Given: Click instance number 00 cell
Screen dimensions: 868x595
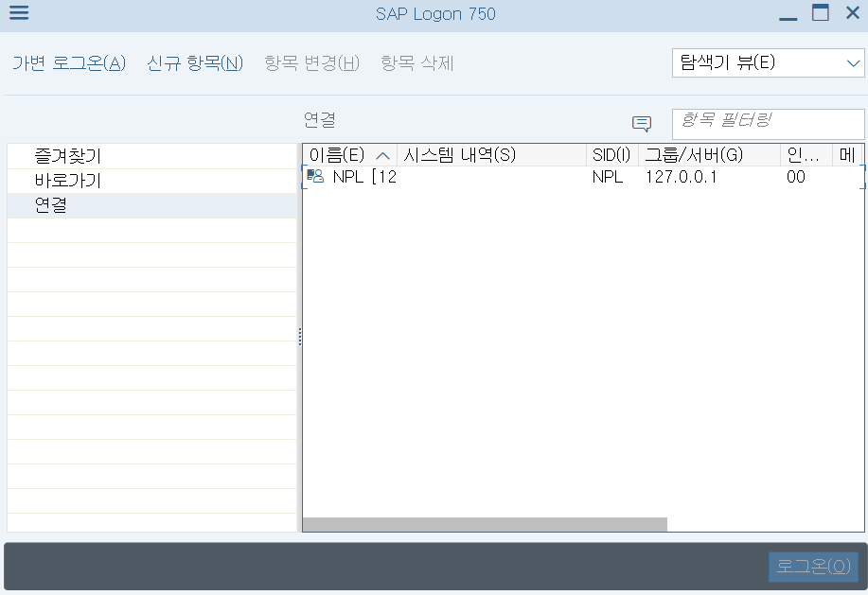Looking at the screenshot, I should 795,177.
